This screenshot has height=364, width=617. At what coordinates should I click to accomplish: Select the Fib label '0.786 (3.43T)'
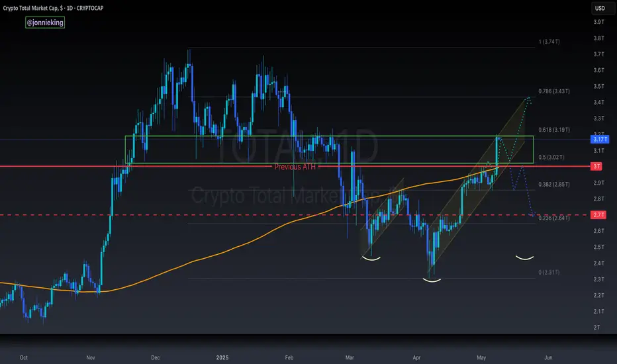553,91
